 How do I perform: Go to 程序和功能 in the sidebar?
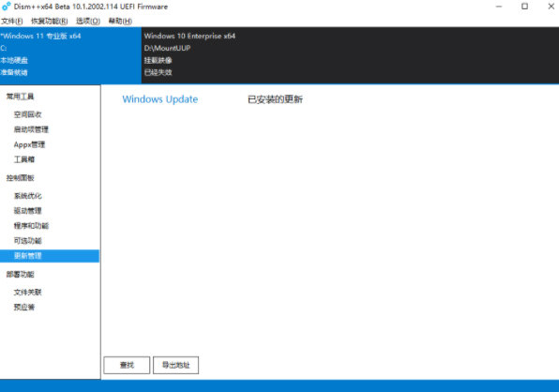tap(31, 226)
